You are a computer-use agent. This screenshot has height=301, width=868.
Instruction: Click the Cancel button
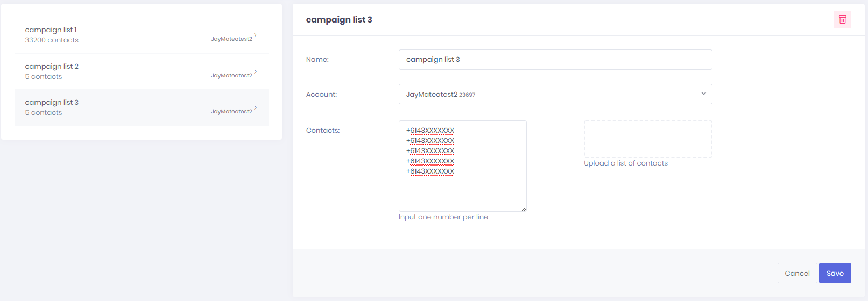pyautogui.click(x=797, y=273)
